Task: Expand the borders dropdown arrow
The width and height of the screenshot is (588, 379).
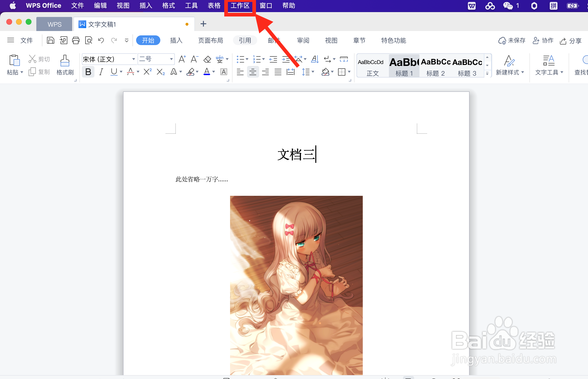Action: [349, 72]
